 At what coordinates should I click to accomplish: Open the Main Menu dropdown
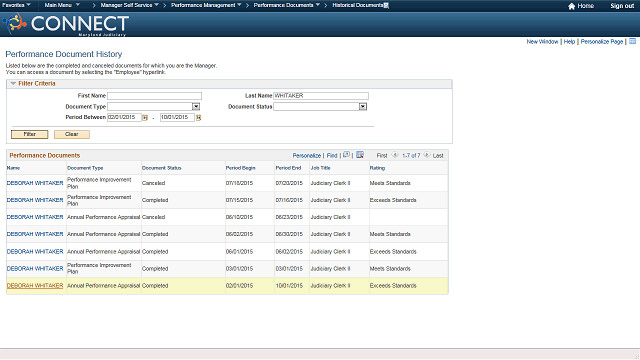click(x=62, y=5)
